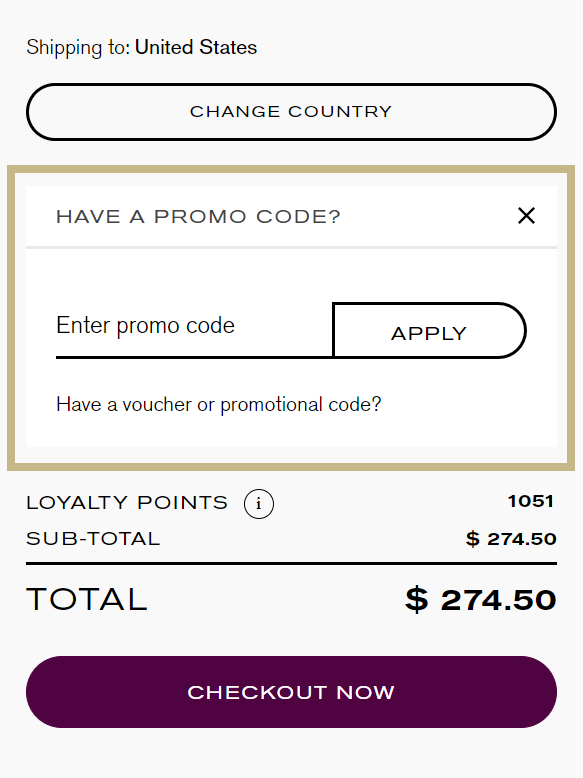Click the Shipping to label
583x778 pixels.
(x=78, y=48)
